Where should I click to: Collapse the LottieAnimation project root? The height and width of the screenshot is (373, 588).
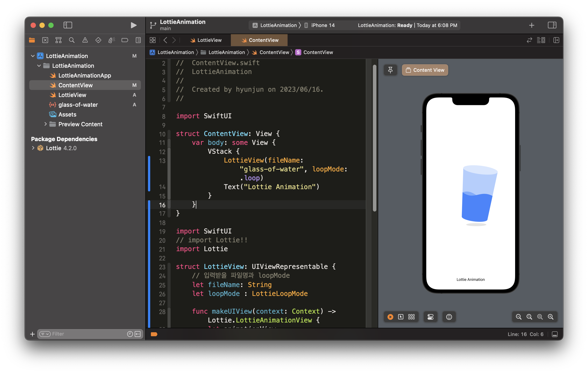33,56
